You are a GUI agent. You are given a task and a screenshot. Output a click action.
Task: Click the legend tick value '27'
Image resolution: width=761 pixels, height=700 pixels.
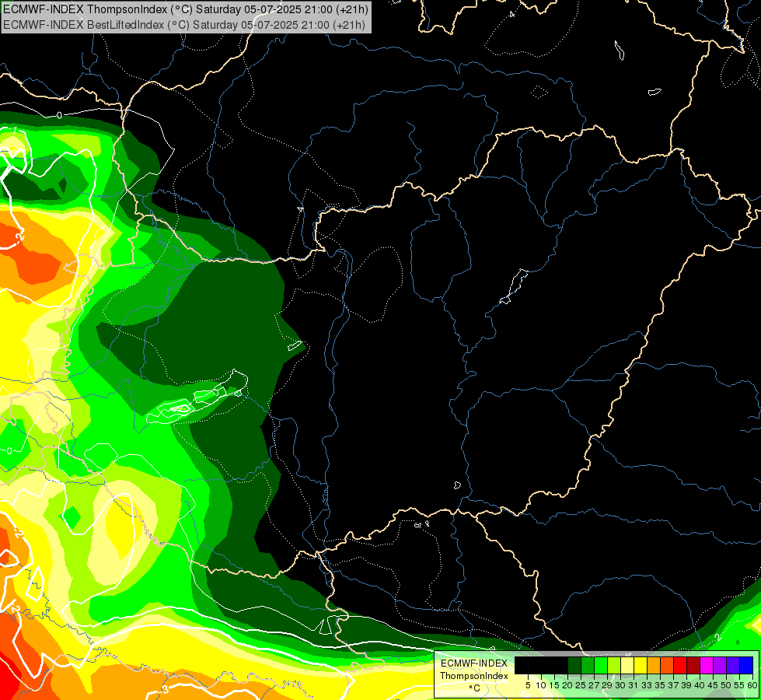click(x=594, y=685)
